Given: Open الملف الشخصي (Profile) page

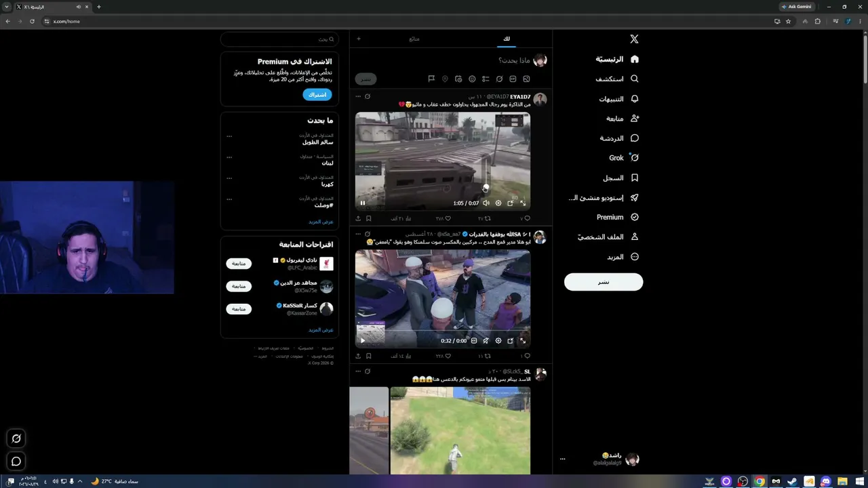Looking at the screenshot, I should coord(608,237).
